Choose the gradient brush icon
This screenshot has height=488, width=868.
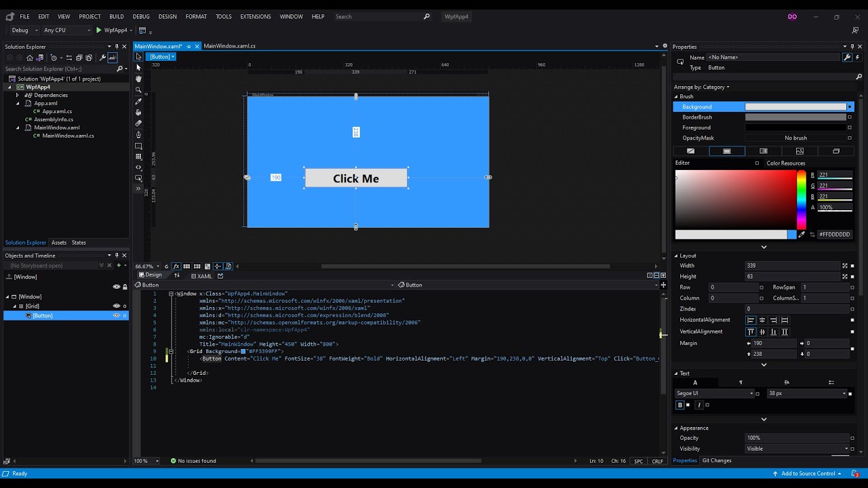click(x=764, y=151)
